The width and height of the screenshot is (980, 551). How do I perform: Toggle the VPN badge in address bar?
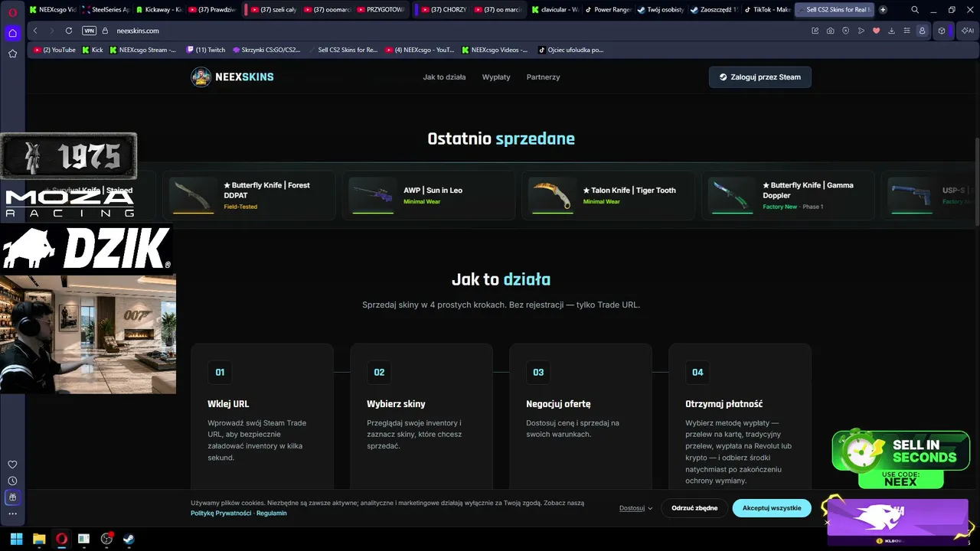pos(89,31)
